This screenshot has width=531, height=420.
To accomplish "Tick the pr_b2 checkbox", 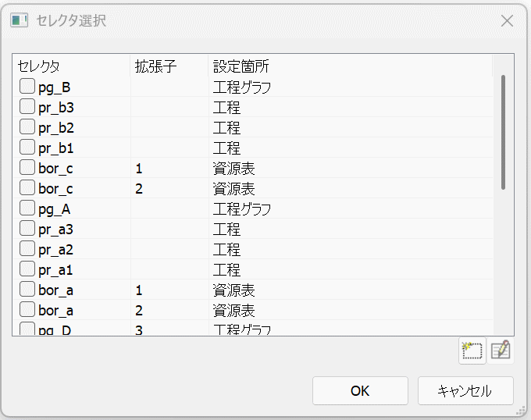I will click(x=27, y=127).
